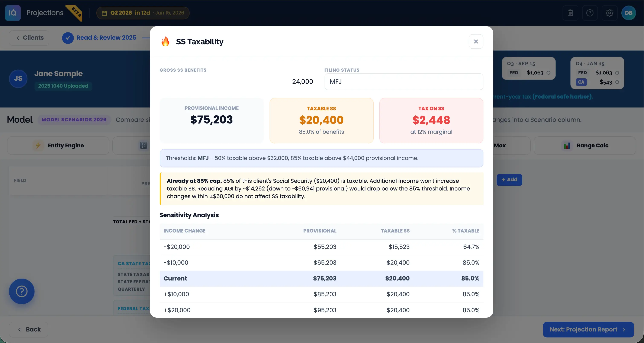Click the flame icon beside SS Taxability
This screenshot has height=343, width=644.
(165, 42)
